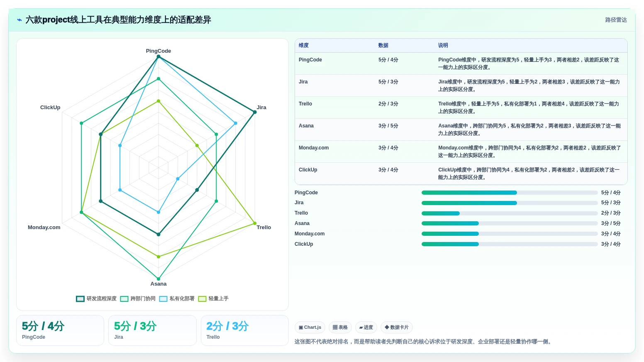Image resolution: width=644 pixels, height=362 pixels.
Task: Click the ClickUp progress bar
Action: (510, 244)
